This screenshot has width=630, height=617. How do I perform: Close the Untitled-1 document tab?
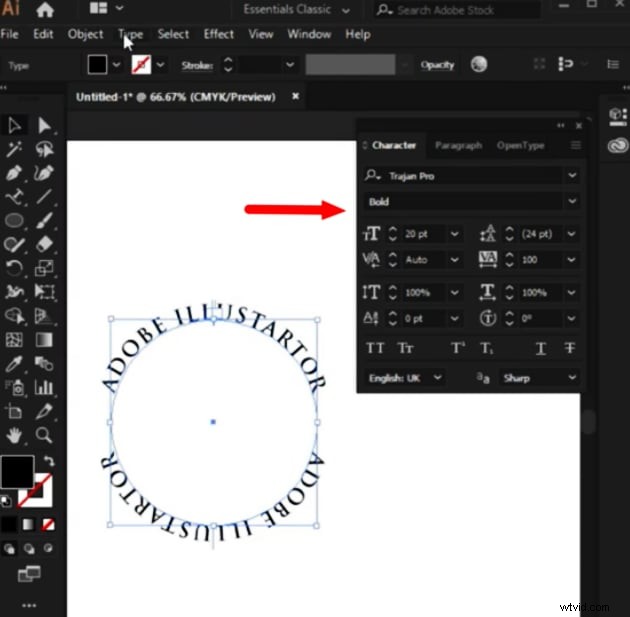(295, 96)
